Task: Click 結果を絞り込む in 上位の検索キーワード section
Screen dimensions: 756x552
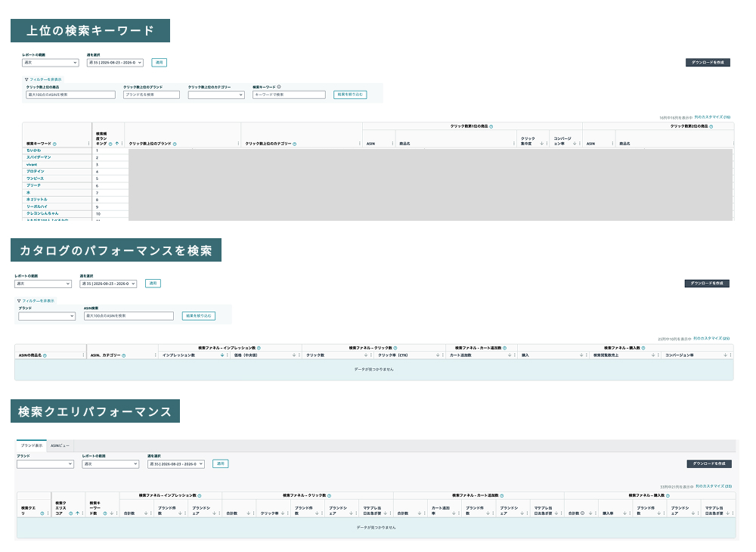Action: point(350,95)
